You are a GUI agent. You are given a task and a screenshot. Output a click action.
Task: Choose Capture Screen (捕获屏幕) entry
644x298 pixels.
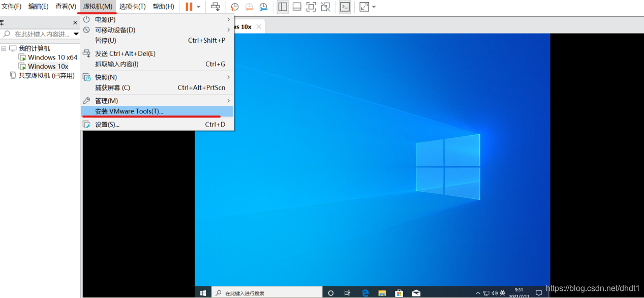pos(158,87)
